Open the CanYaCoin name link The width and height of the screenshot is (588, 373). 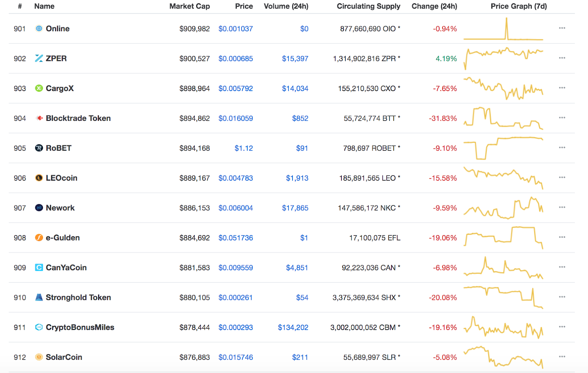pyautogui.click(x=66, y=268)
